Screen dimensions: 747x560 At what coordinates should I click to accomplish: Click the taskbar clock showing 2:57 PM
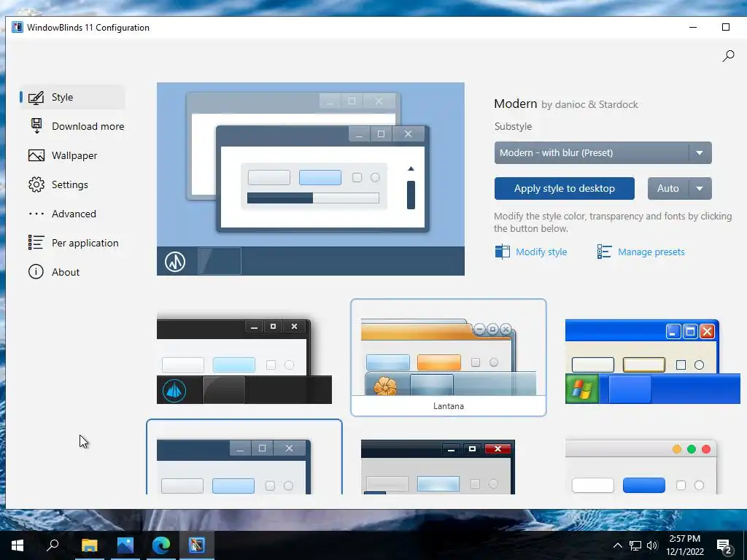click(684, 545)
